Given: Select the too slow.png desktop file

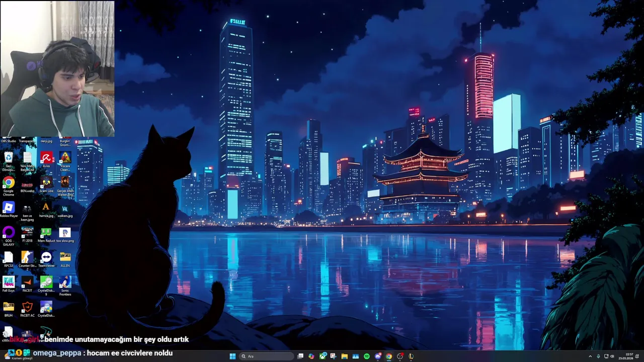Looking at the screenshot, I should (65, 235).
